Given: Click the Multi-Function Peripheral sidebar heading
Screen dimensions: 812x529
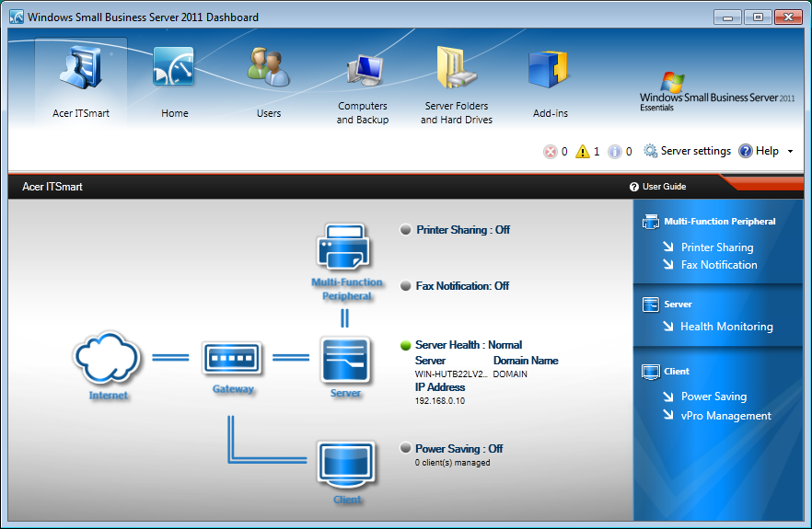Looking at the screenshot, I should [x=719, y=221].
